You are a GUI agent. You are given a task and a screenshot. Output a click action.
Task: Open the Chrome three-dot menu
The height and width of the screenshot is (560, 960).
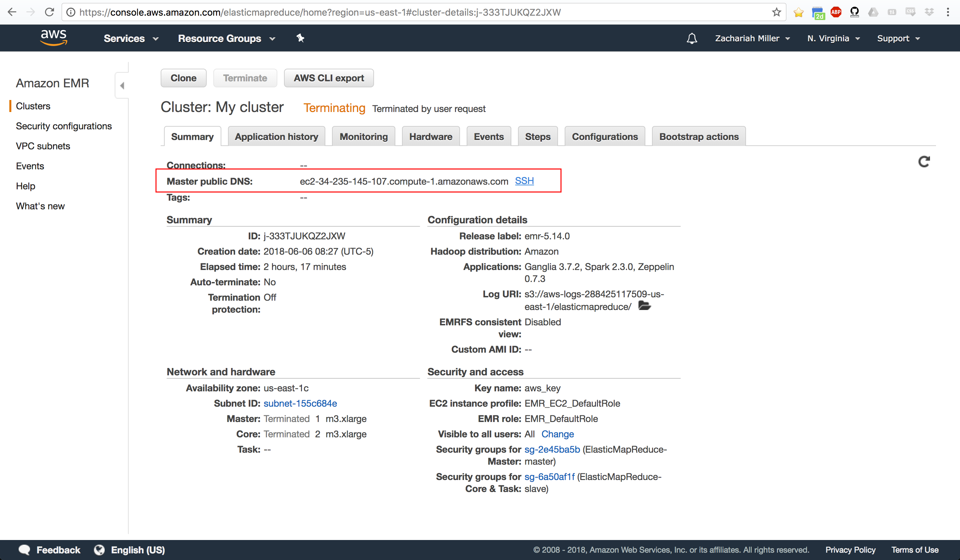[948, 12]
